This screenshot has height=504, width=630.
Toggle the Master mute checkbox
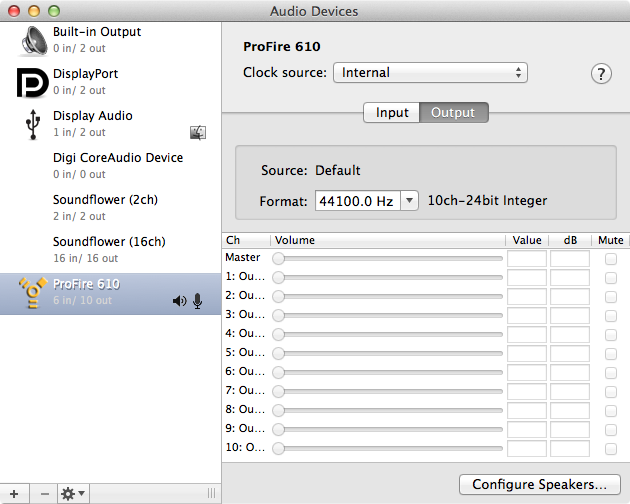click(x=611, y=259)
